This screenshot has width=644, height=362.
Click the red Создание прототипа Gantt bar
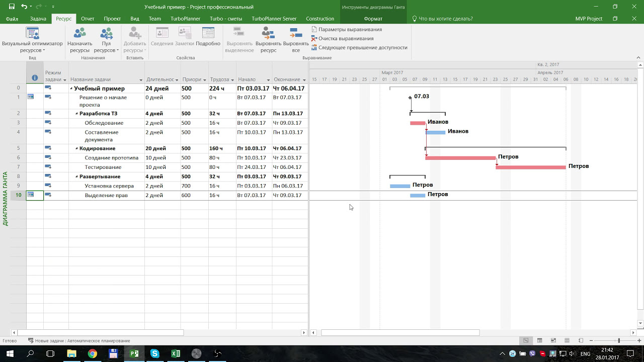(x=460, y=158)
